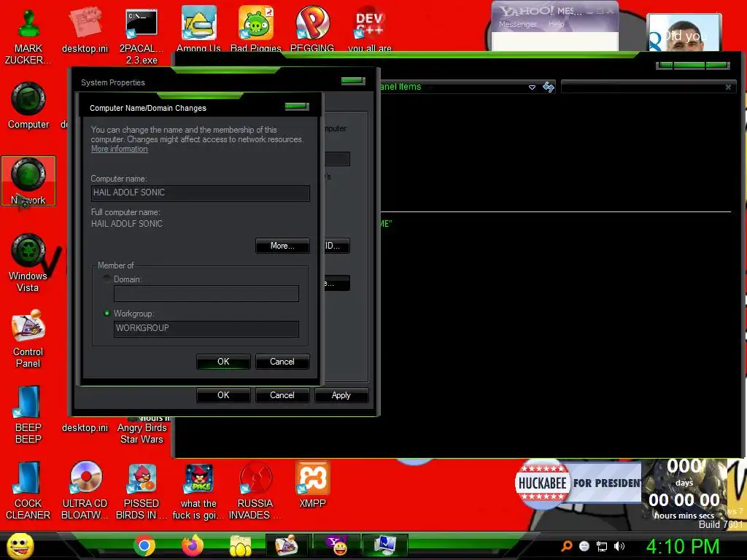Select the Computer desktop icon

[28, 106]
